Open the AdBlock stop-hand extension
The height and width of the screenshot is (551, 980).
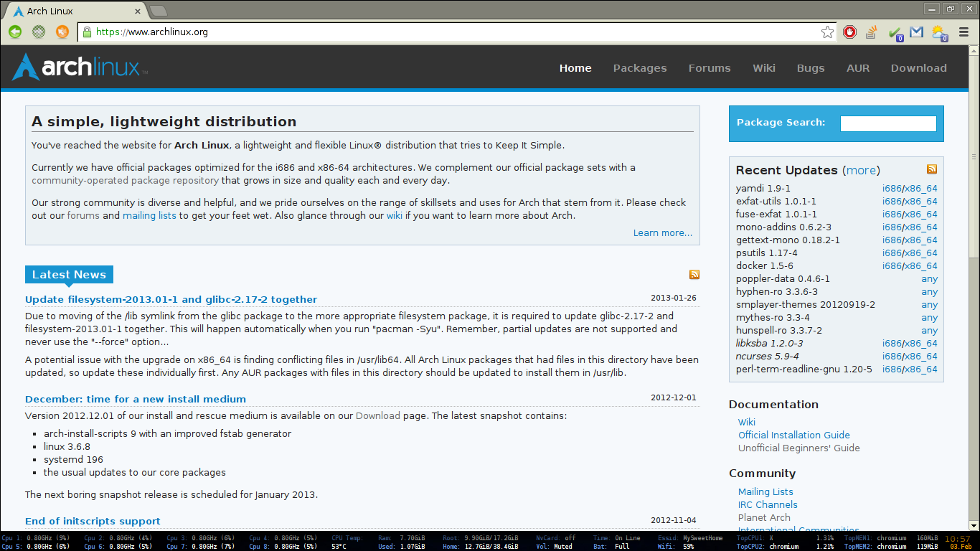[x=849, y=32]
